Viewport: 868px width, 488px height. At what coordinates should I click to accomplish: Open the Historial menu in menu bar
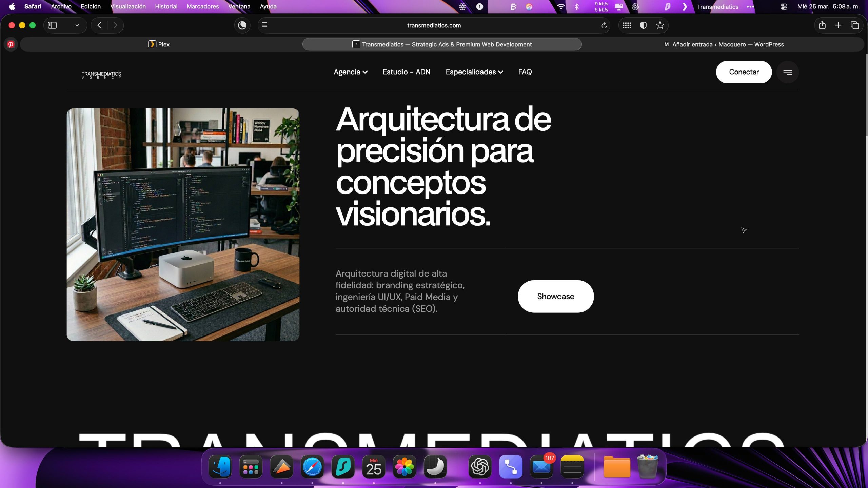pyautogui.click(x=166, y=6)
